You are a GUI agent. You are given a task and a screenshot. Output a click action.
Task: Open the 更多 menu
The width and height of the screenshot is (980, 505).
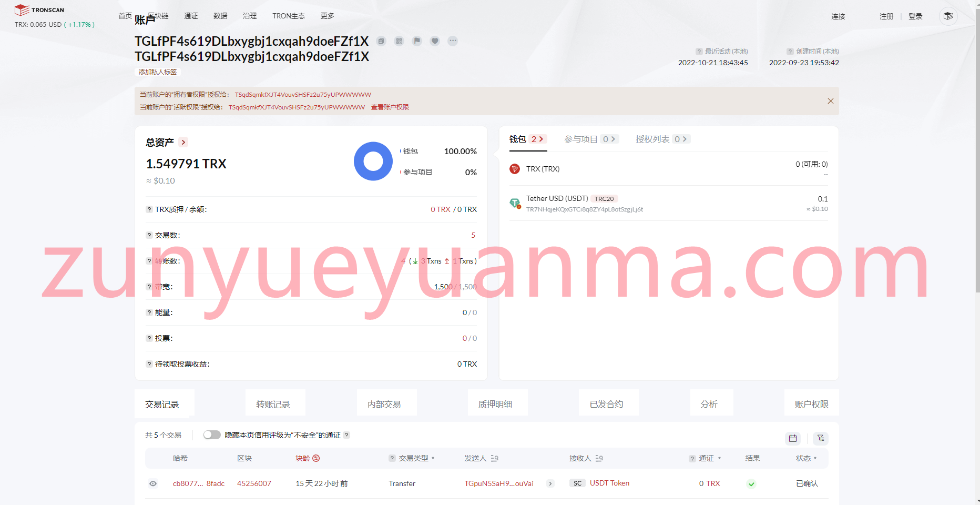328,16
